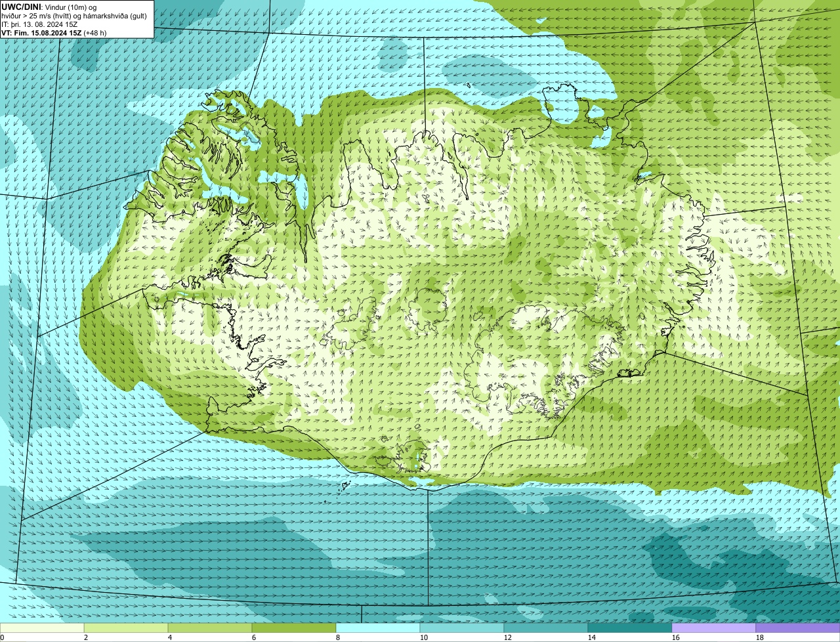Click the medium green 4–6 scale segment
Screen dimensions: 840x642
[210, 628]
